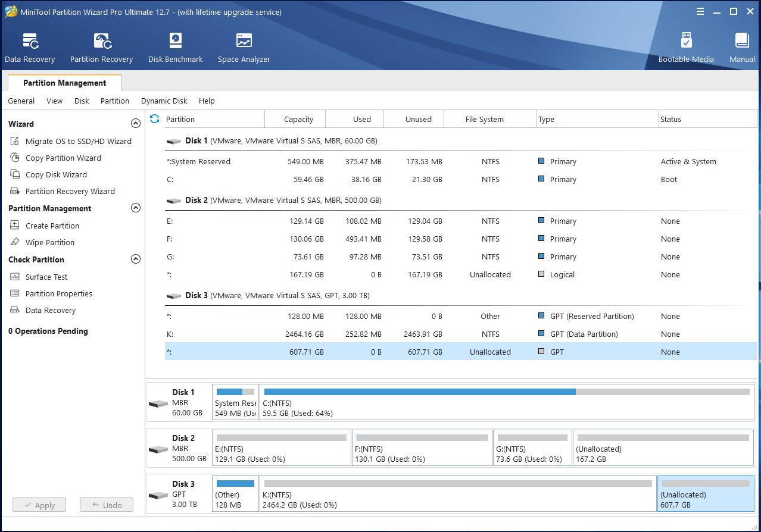Click the Undo button
Viewport: 761px width, 532px height.
click(x=107, y=505)
